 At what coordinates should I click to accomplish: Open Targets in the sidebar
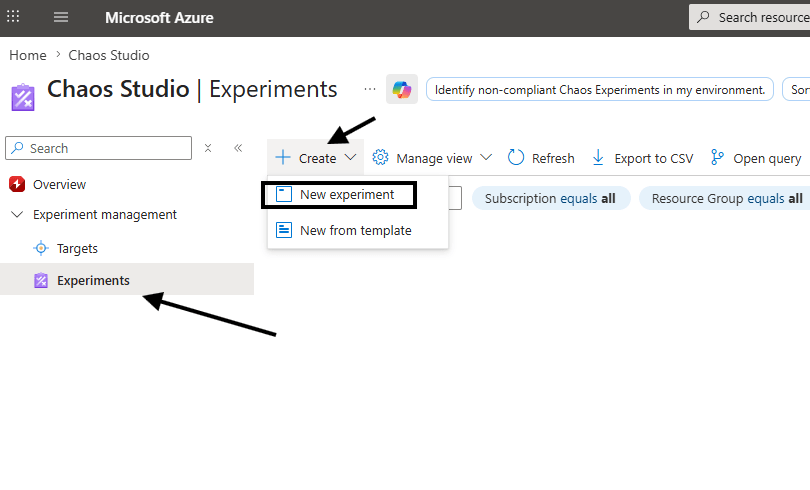(x=77, y=248)
